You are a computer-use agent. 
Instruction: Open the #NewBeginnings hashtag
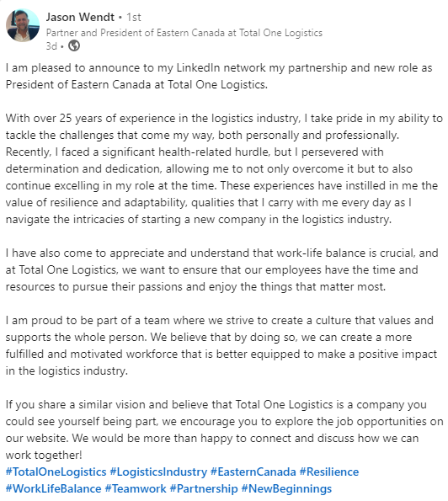click(x=286, y=489)
